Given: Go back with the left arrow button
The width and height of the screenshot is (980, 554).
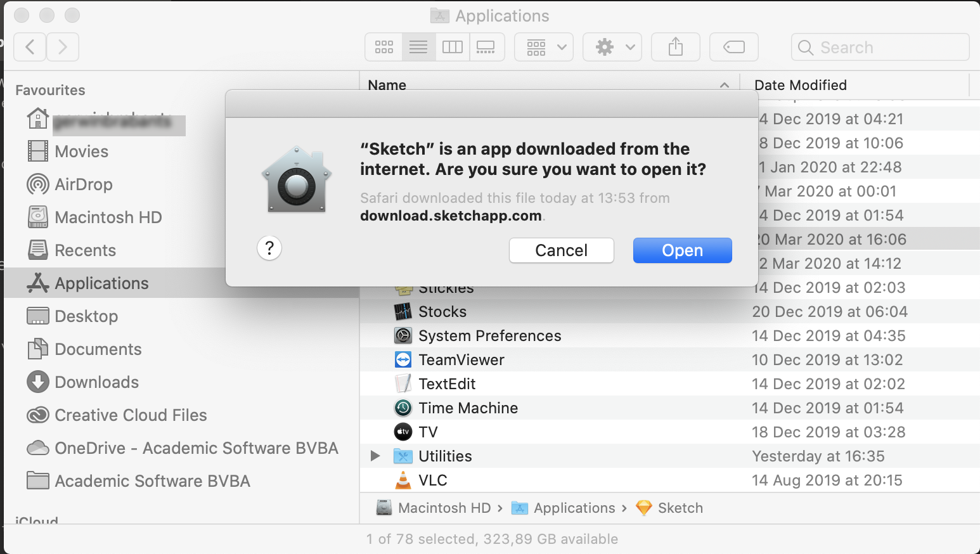Looking at the screenshot, I should click(30, 47).
